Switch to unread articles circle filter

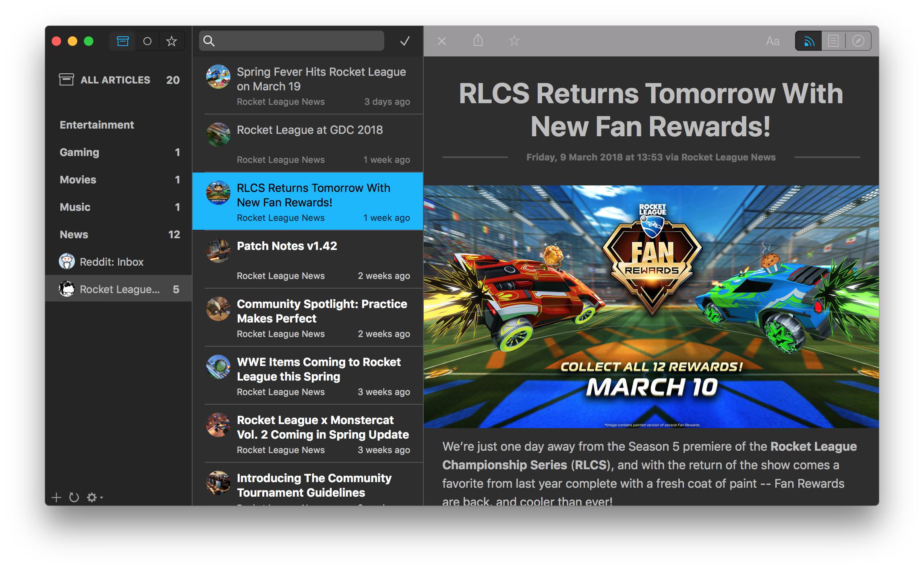pos(147,41)
